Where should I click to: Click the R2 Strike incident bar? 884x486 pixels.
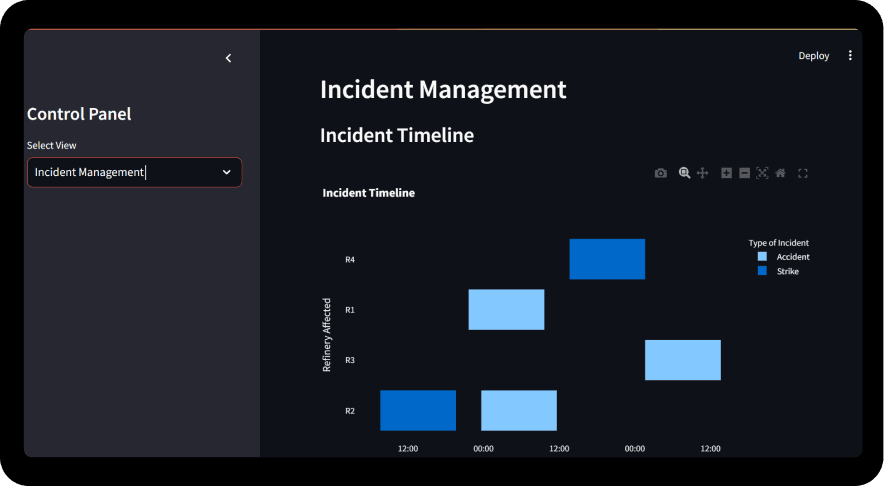[418, 410]
